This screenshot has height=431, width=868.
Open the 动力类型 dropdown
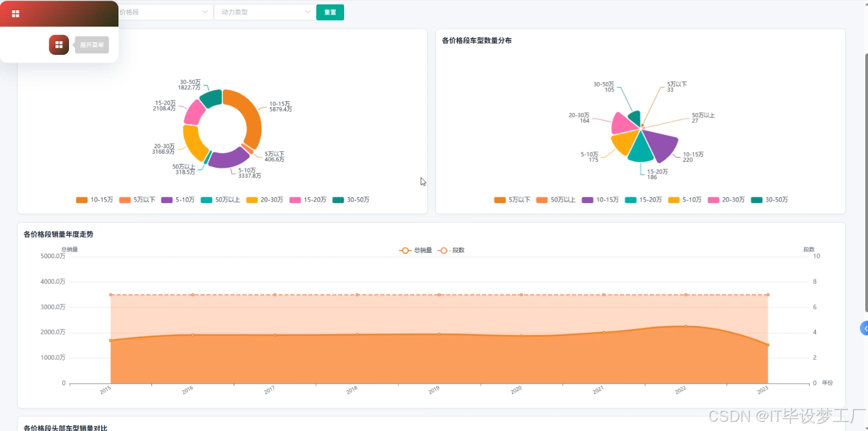pyautogui.click(x=265, y=12)
